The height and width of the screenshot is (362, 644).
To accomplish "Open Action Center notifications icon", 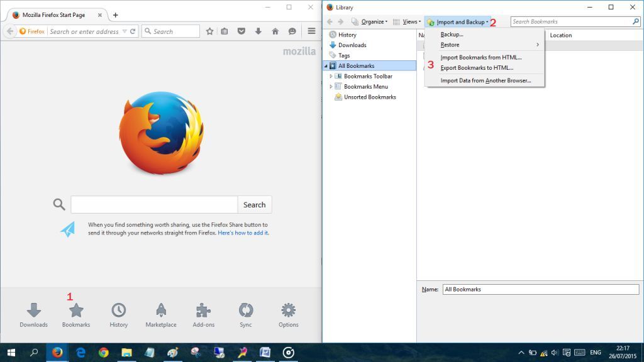I will pos(567,353).
